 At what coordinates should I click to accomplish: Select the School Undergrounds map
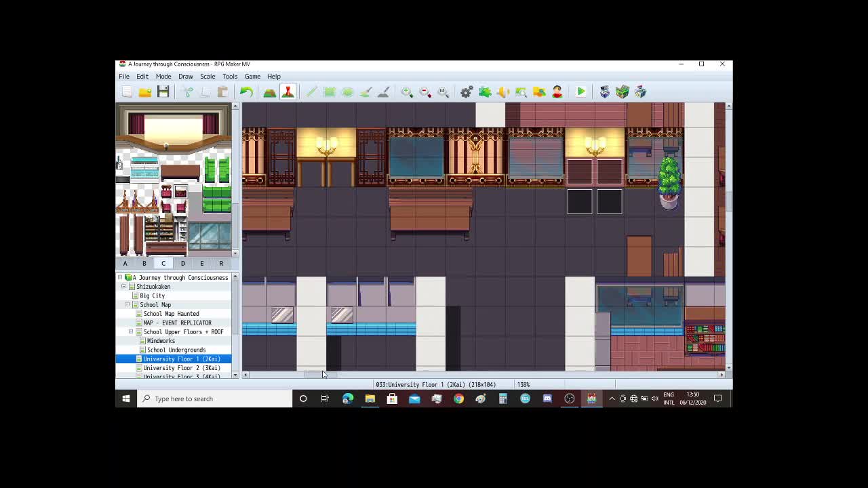click(176, 350)
